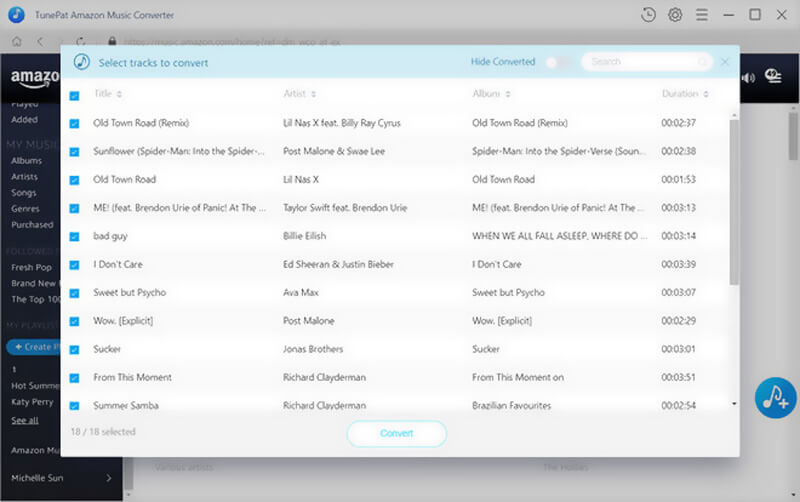Uncheck the Sunflower track checkbox
The height and width of the screenshot is (502, 800).
pyautogui.click(x=74, y=152)
